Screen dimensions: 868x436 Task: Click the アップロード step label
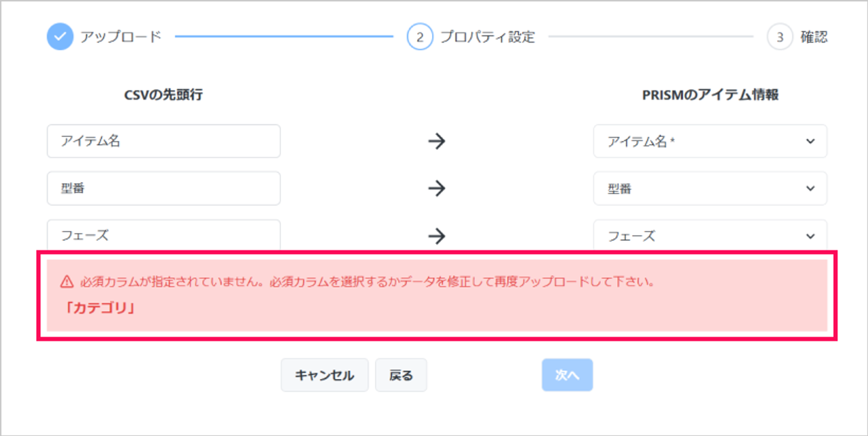120,37
